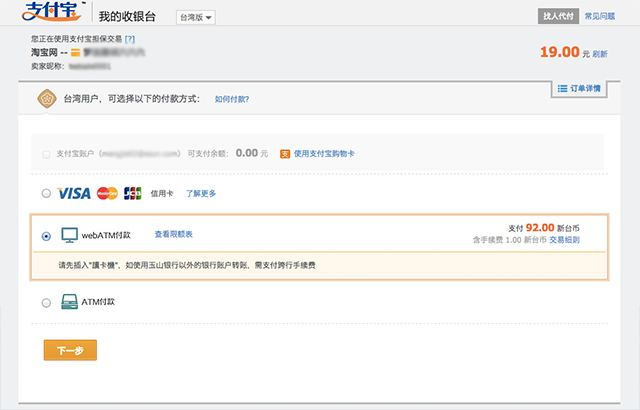Tick the 支付宝账户 balance checkbox
This screenshot has height=410, width=640.
click(46, 154)
